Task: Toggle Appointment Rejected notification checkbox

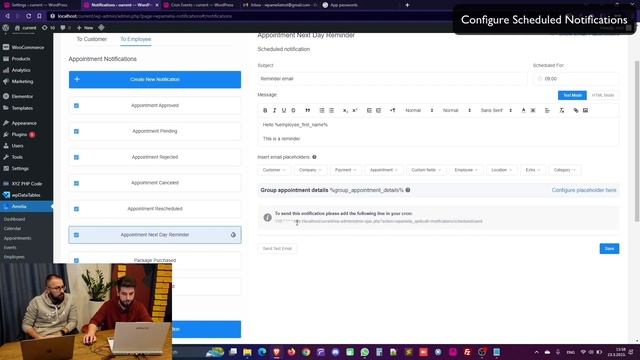Action: tap(76, 157)
